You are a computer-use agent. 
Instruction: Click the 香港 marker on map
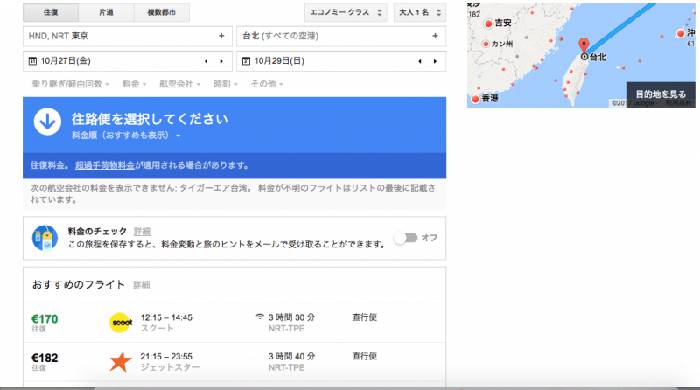tap(476, 98)
